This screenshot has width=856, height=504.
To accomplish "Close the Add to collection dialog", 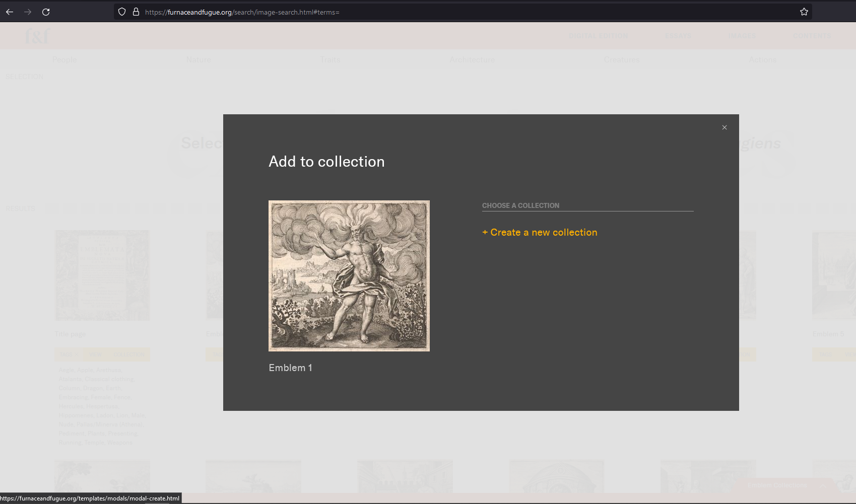I will [725, 127].
